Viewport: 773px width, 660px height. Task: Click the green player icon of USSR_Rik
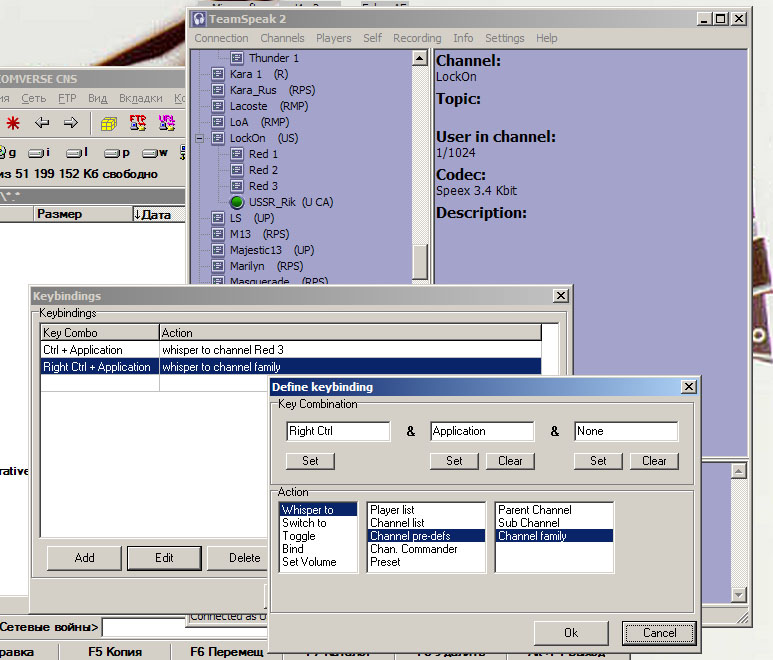[237, 202]
